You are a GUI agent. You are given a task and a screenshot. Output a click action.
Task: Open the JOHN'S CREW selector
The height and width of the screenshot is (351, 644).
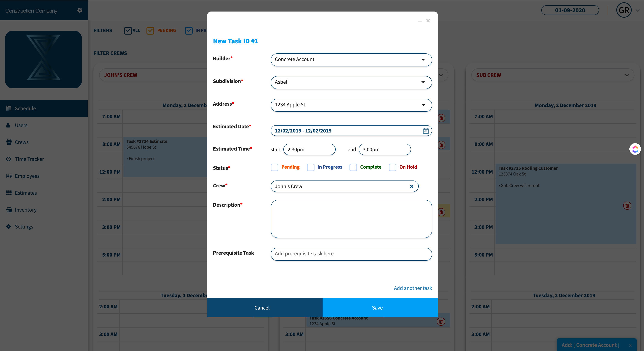point(153,75)
